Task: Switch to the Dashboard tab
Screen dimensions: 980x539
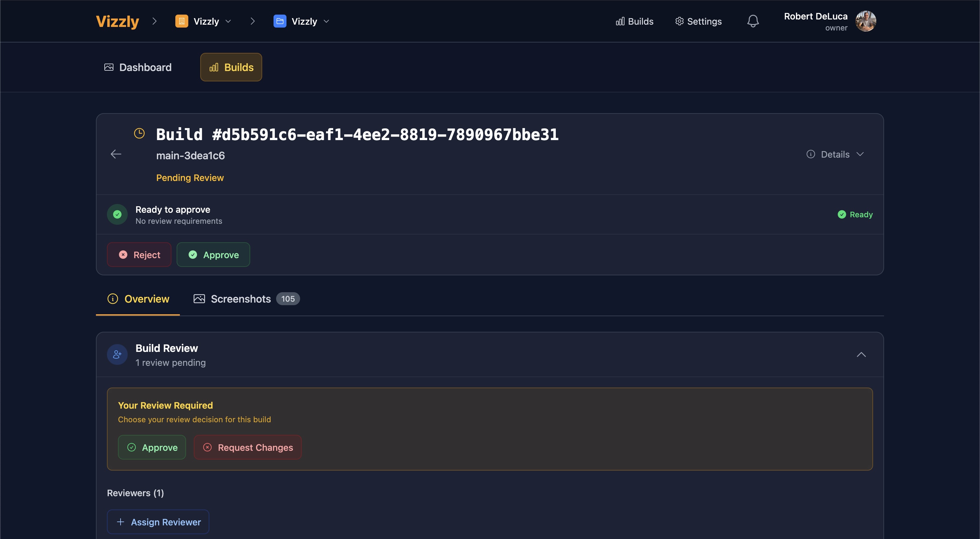Action: pos(138,67)
